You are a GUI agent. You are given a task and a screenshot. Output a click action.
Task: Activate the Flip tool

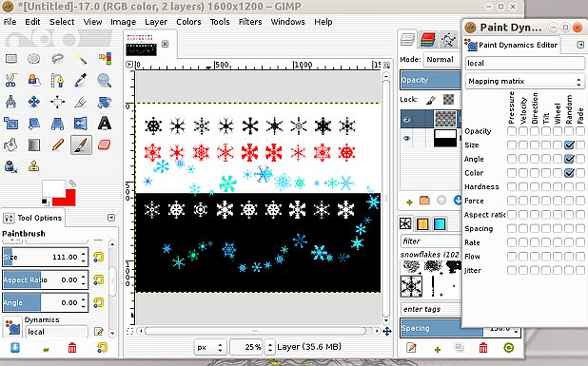(x=81, y=124)
